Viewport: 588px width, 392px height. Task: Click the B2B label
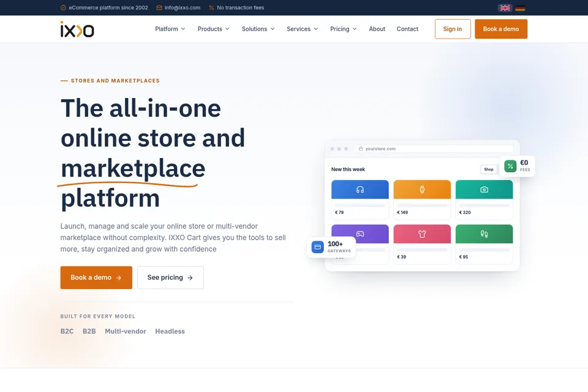pyautogui.click(x=89, y=331)
